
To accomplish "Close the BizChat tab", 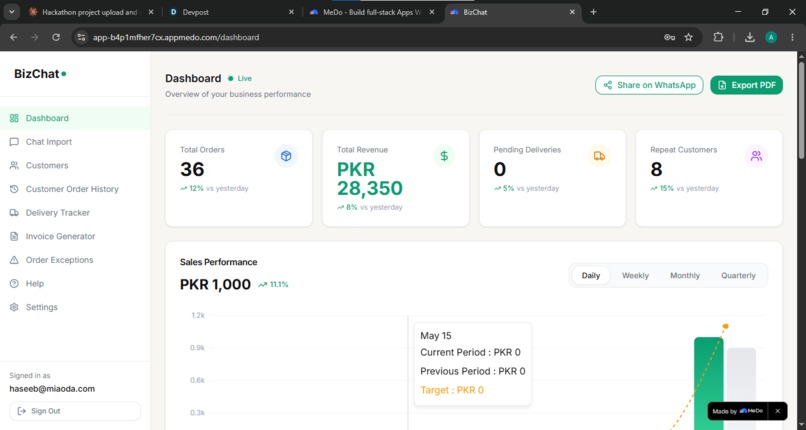I will click(572, 12).
